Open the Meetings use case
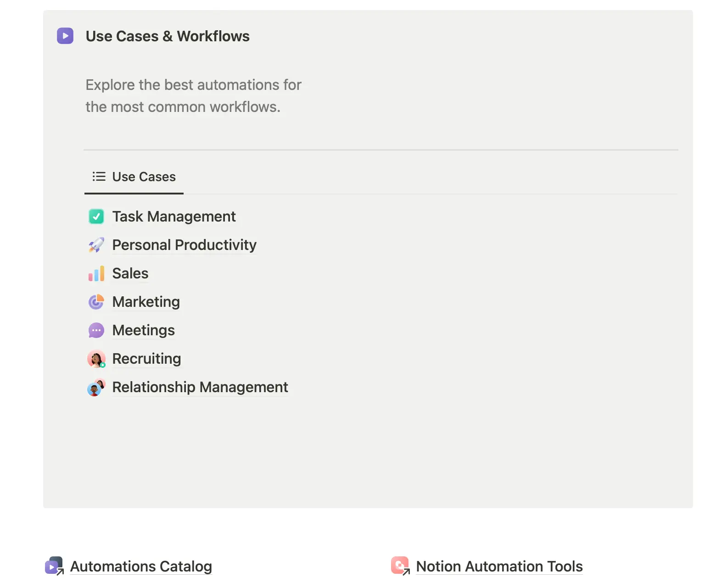The image size is (705, 588). pyautogui.click(x=143, y=330)
